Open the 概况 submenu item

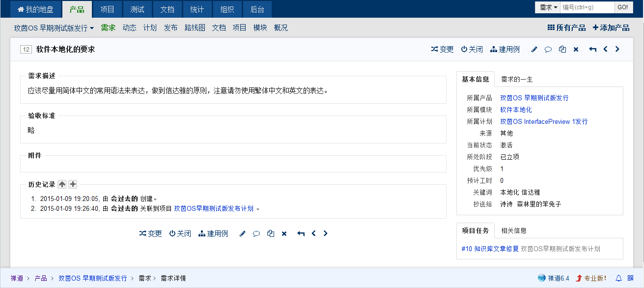[281, 28]
